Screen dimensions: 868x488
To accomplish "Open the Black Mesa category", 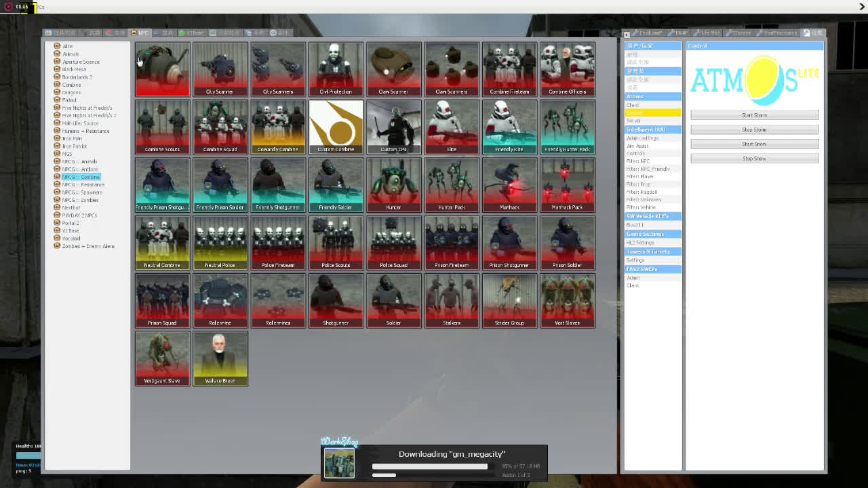I will click(x=74, y=69).
